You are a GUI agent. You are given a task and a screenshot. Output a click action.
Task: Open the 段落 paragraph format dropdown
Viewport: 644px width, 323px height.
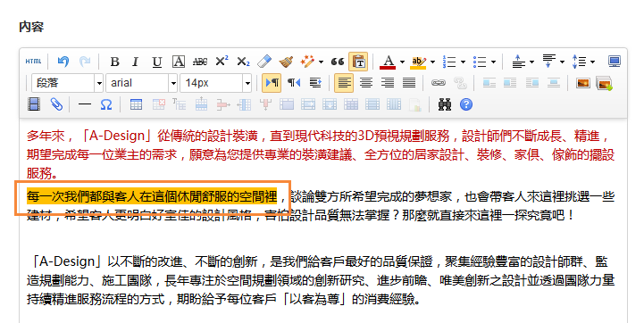[67, 83]
